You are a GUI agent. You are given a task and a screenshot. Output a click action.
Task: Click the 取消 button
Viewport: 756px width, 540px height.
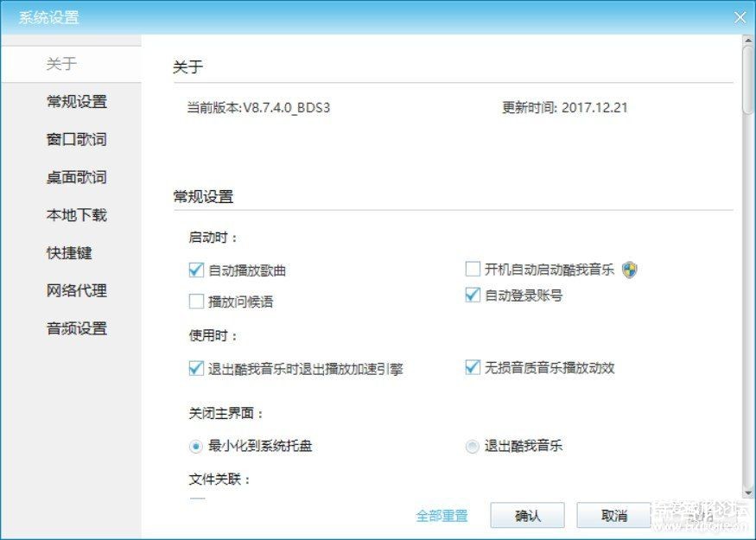613,516
